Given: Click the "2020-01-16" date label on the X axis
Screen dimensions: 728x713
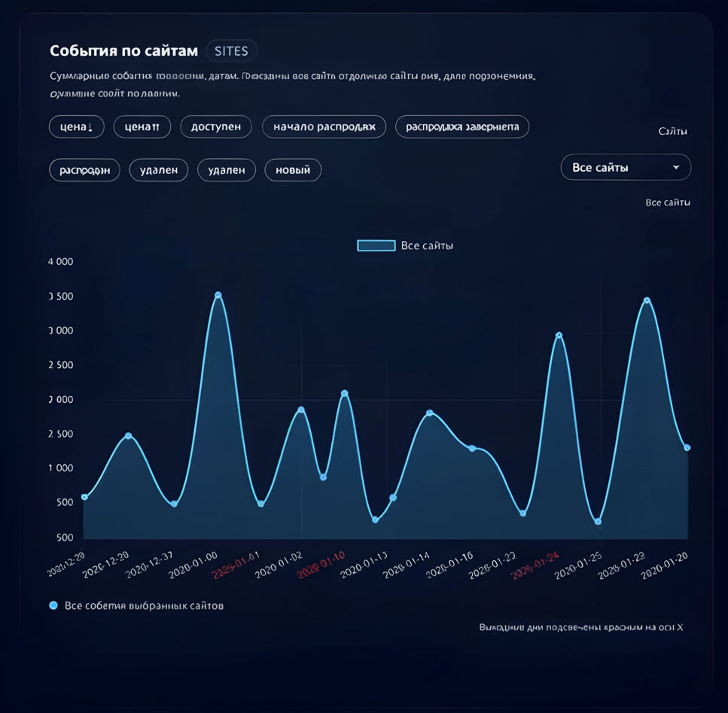Looking at the screenshot, I should click(450, 565).
